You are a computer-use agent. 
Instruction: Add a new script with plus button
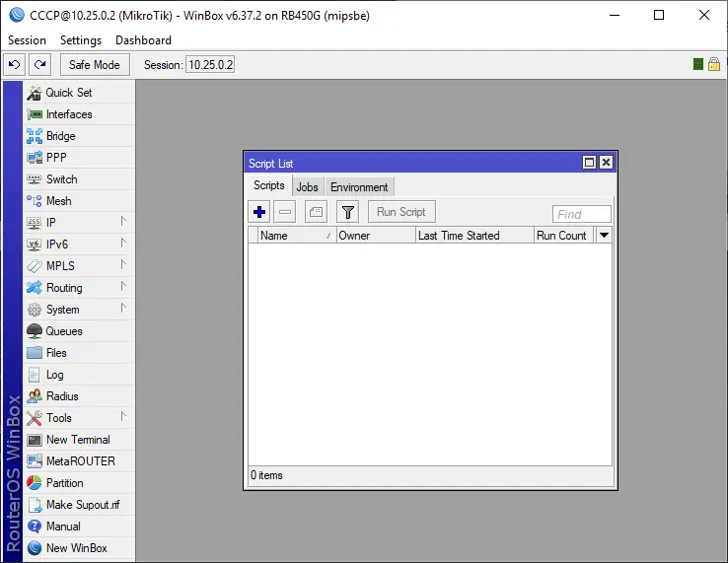(x=259, y=212)
